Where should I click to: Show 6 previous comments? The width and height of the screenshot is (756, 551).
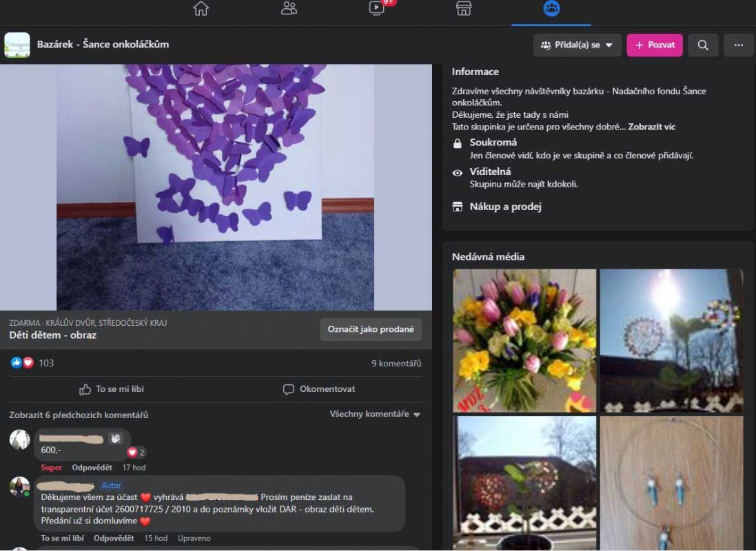pyautogui.click(x=79, y=415)
